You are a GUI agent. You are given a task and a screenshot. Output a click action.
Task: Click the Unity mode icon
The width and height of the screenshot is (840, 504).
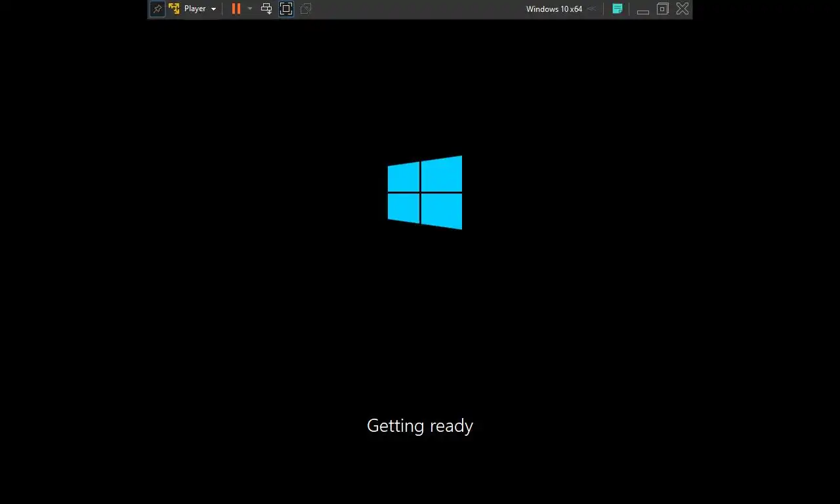tap(306, 9)
